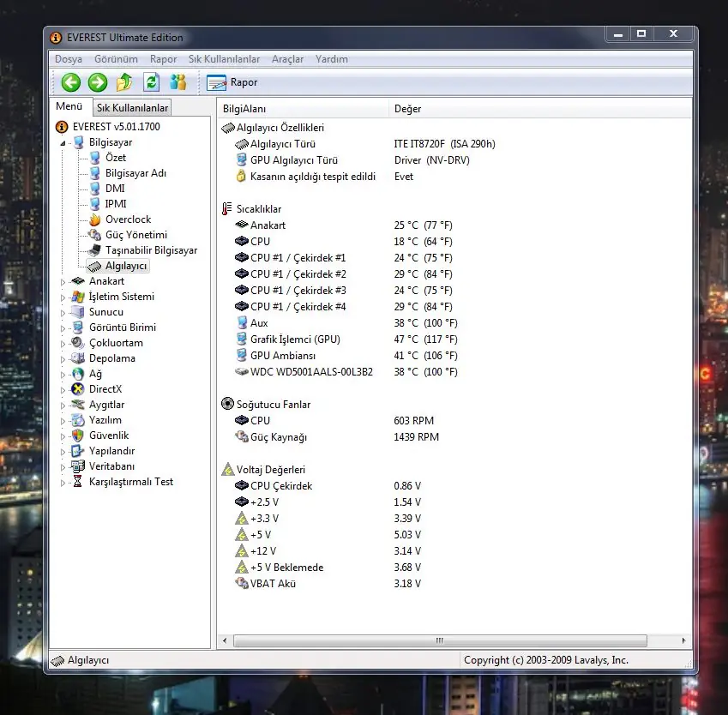Click the Voltaj Değerleri warning icon
The width and height of the screenshot is (728, 715).
[227, 470]
